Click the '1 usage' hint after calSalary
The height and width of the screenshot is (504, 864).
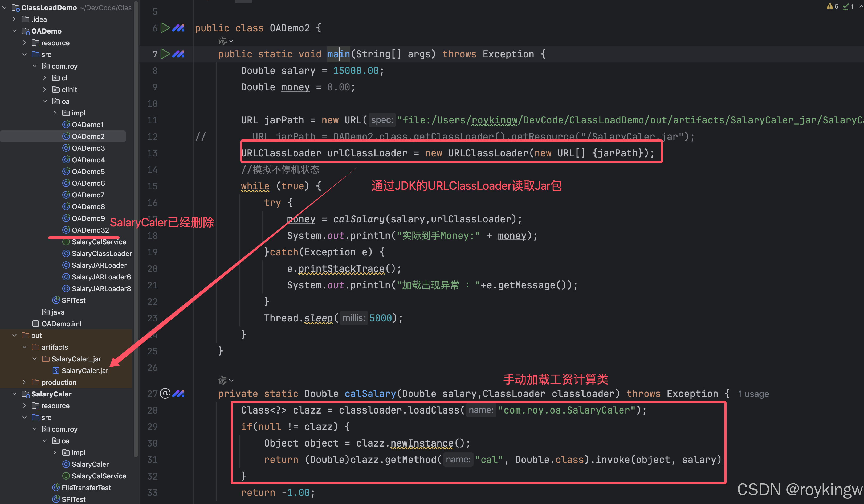click(753, 394)
